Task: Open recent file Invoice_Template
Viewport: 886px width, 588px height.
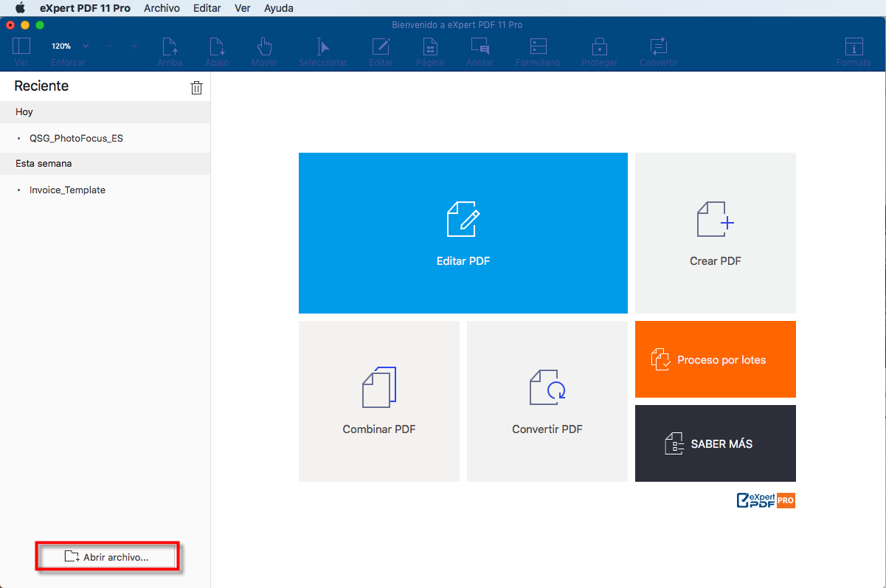Action: click(x=67, y=190)
